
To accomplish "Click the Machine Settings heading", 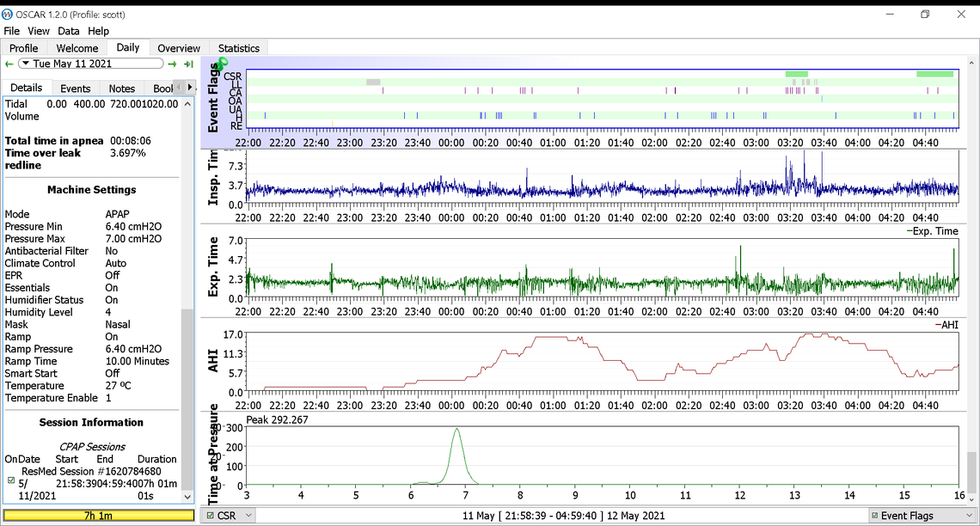I will coord(91,190).
